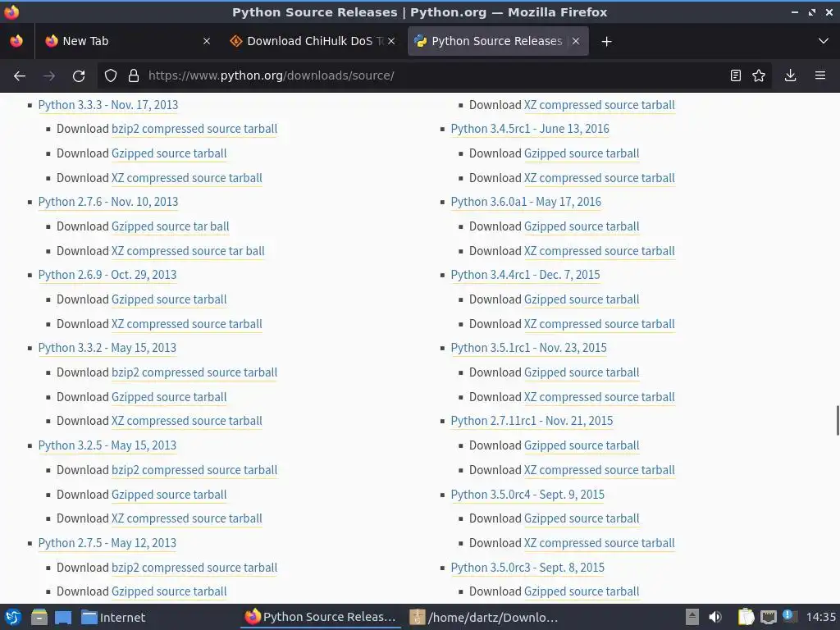This screenshot has width=840, height=630.
Task: Download Python 2.7.6 Gzipped source tar ball
Action: click(x=171, y=226)
